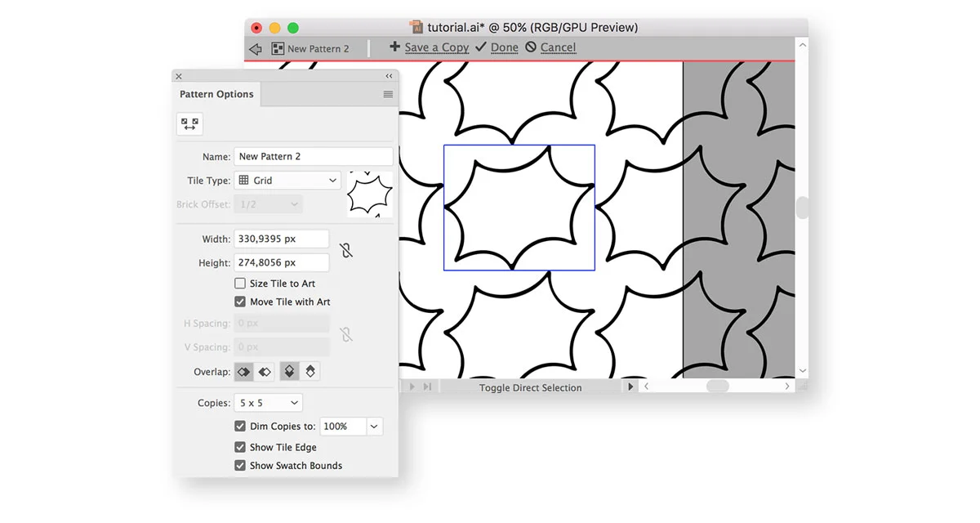Click the back arrow in the pattern bar
This screenshot has width=980, height=523.
pyautogui.click(x=255, y=48)
